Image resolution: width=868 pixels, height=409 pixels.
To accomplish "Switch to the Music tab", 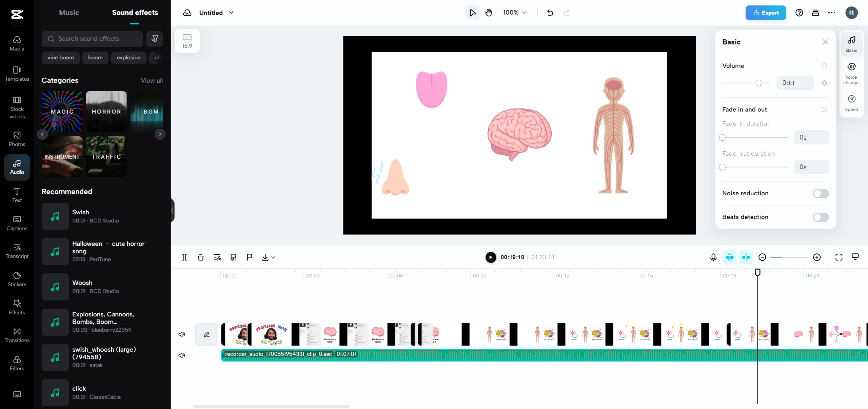I will pyautogui.click(x=68, y=13).
